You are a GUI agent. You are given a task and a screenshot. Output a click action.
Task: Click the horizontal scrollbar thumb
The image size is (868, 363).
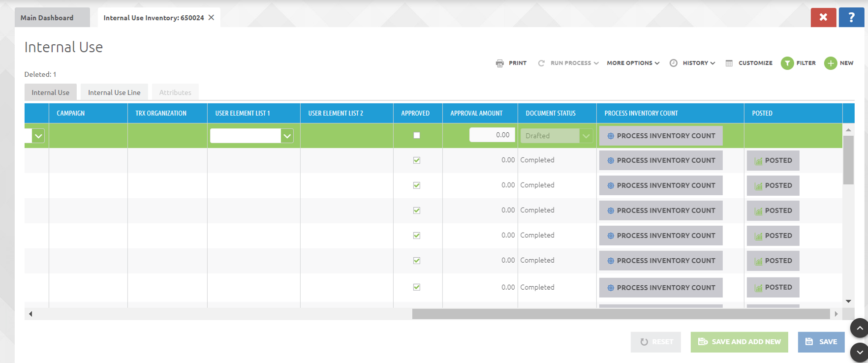click(x=620, y=314)
